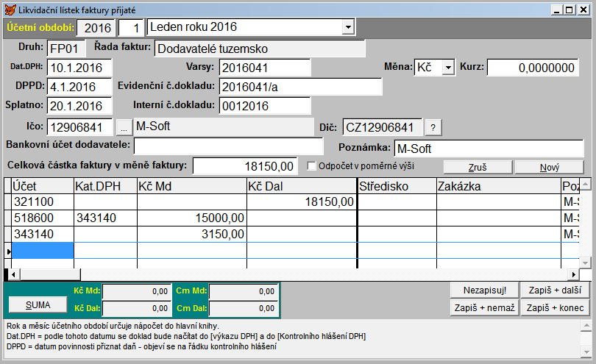Click the Evidenční č.dokladu field 2016041/a
The image size is (596, 364).
[x=301, y=87]
